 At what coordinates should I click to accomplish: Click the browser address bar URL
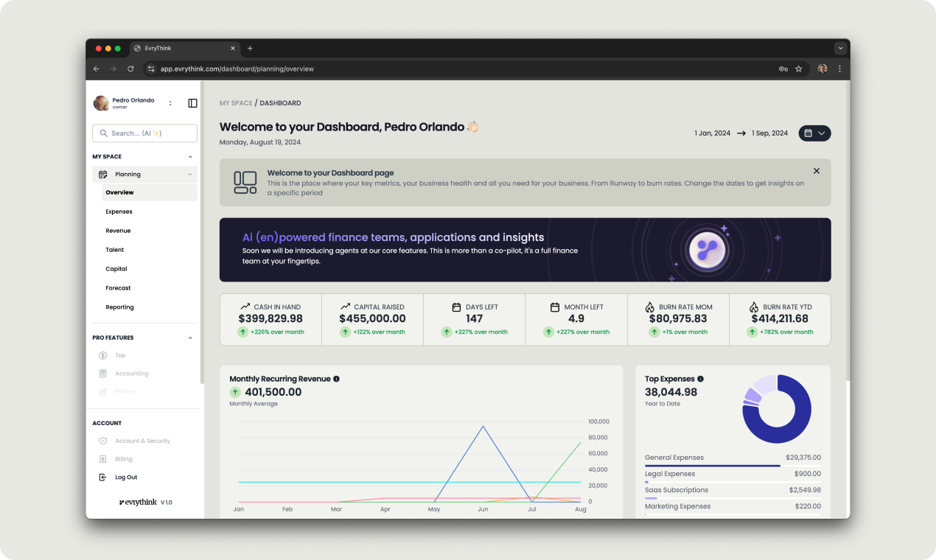(237, 69)
